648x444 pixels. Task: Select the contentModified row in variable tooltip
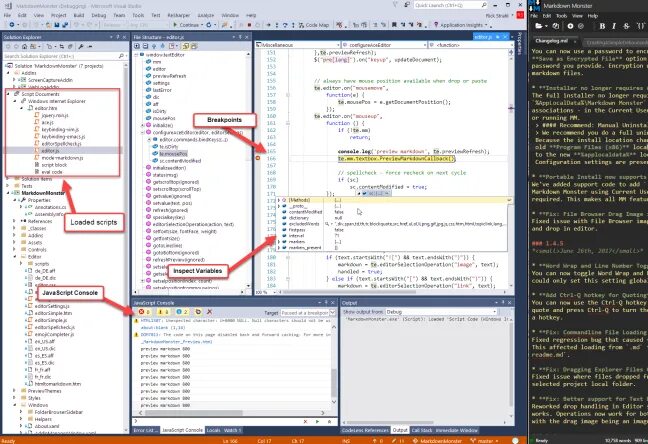tap(393, 212)
